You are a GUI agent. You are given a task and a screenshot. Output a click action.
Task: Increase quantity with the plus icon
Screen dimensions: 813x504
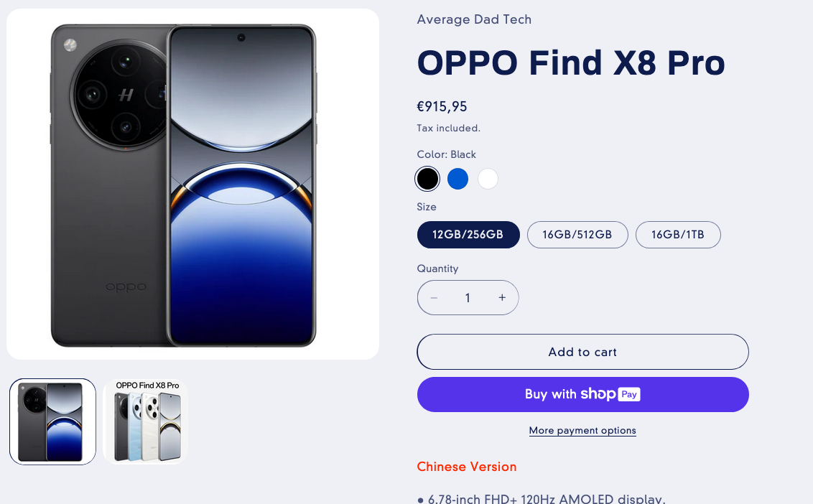[x=502, y=298]
